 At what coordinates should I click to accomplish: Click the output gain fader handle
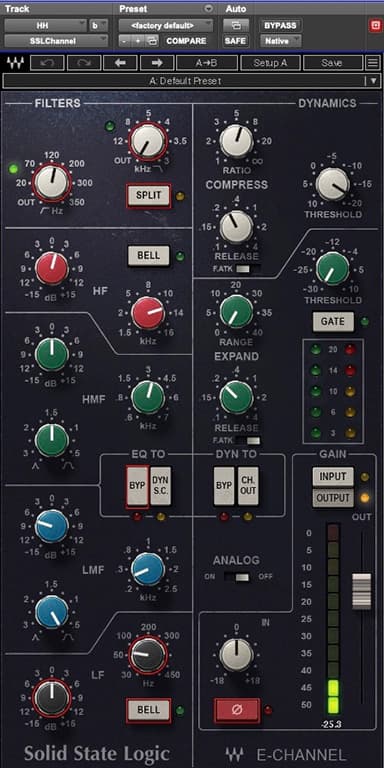click(x=362, y=591)
